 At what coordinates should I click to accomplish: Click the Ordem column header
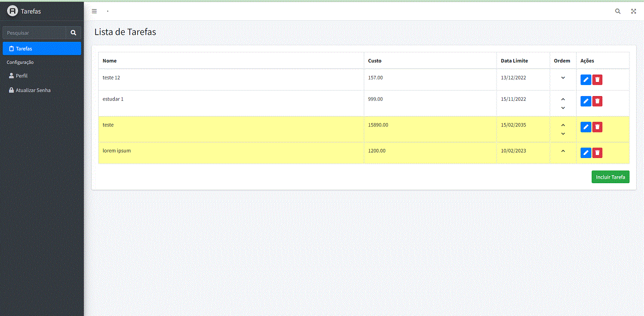pyautogui.click(x=562, y=61)
